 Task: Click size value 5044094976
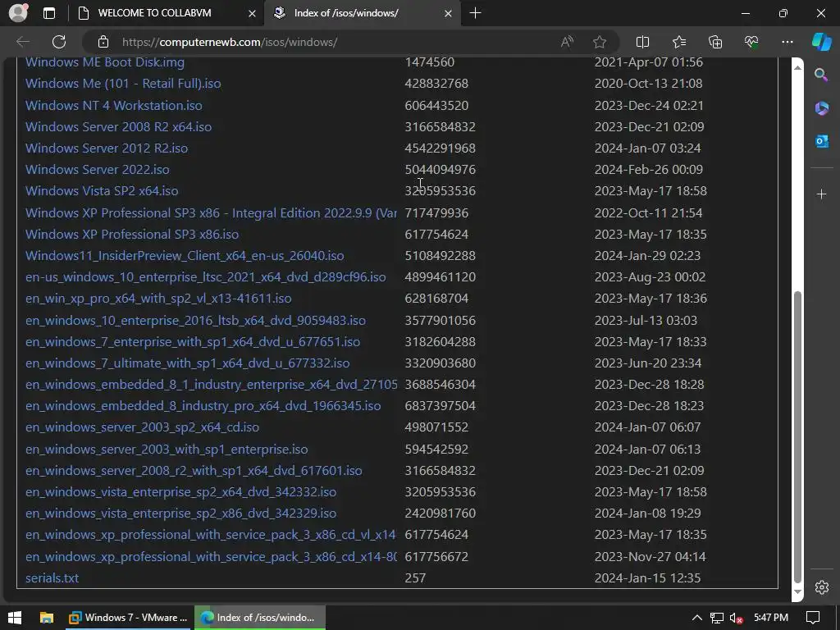tap(441, 170)
